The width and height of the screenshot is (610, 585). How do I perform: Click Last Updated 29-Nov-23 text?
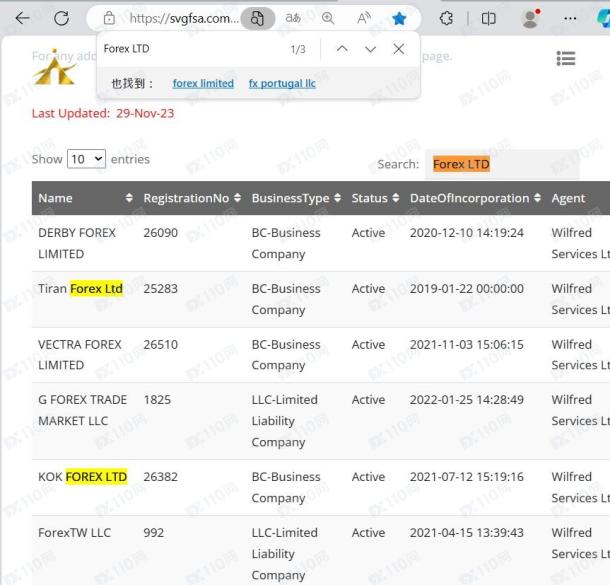tap(103, 113)
